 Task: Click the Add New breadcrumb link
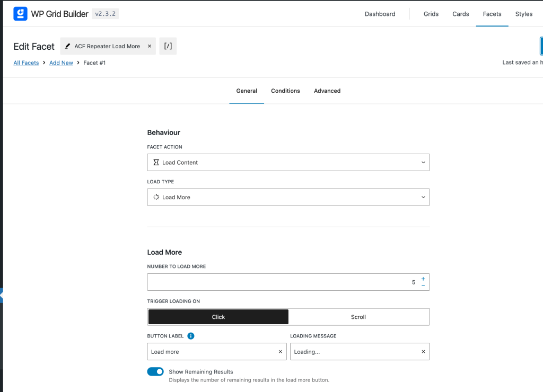[x=61, y=63]
